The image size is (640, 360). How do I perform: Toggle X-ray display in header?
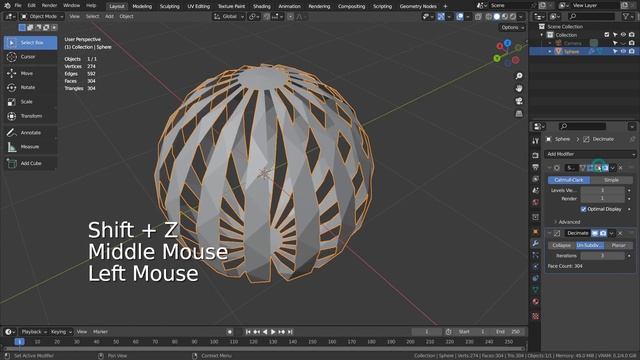pyautogui.click(x=478, y=17)
